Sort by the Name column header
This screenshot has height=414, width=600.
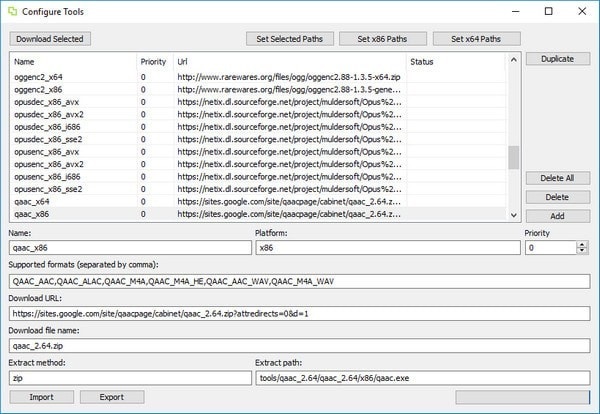[73, 62]
